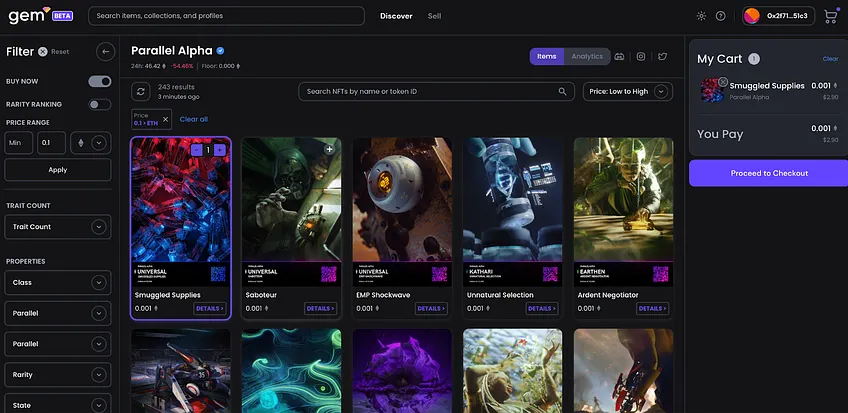The image size is (848, 413).
Task: Open Details for Unnatural Selection
Action: pyautogui.click(x=541, y=309)
